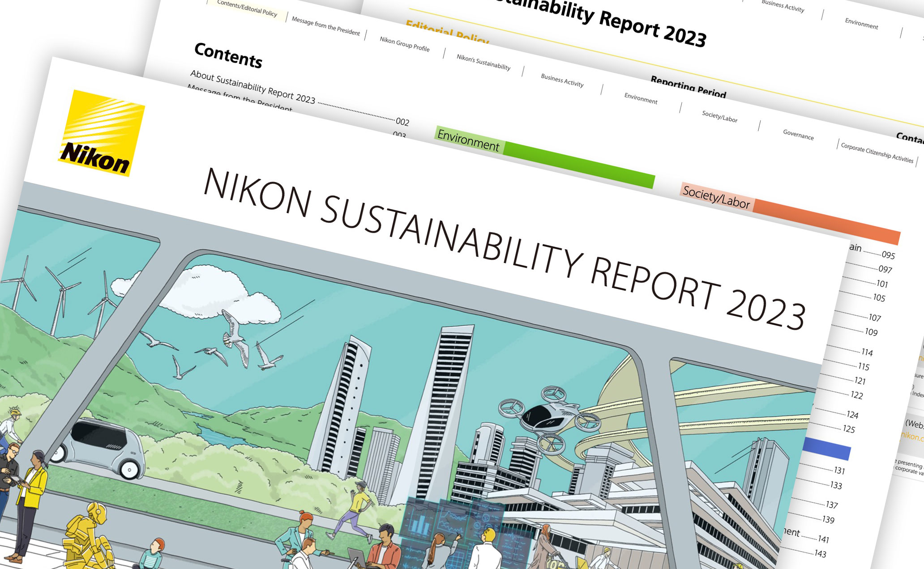Open the Nikon's Sustainability tab
The image size is (924, 569).
coord(483,62)
